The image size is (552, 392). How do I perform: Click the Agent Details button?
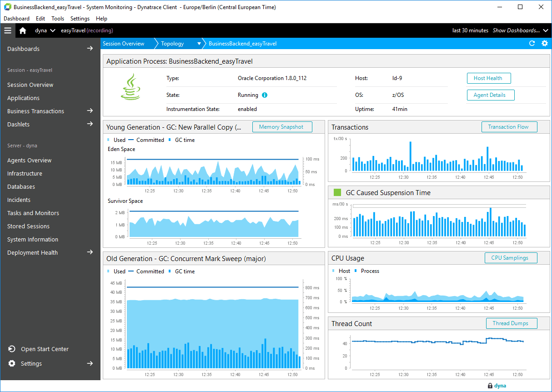tap(490, 95)
